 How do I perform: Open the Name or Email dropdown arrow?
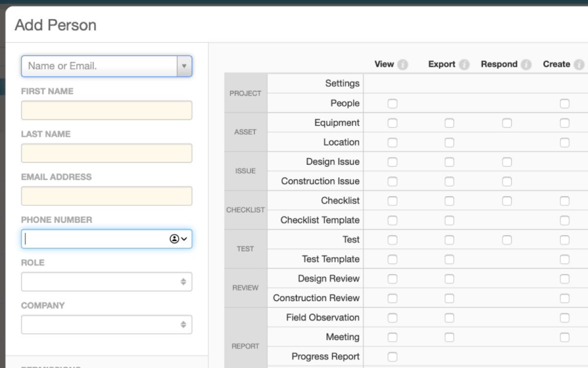pos(184,66)
